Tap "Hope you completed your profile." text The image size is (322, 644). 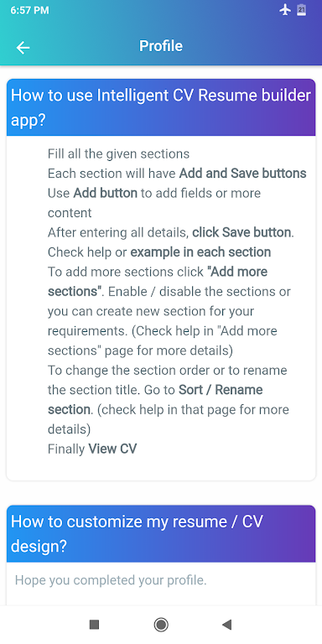coord(111,580)
